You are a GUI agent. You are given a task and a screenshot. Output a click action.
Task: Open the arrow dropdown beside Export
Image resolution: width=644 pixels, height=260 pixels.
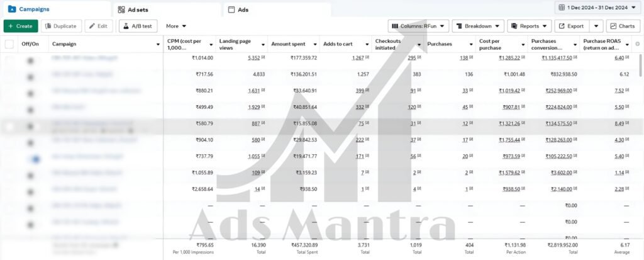click(x=596, y=26)
